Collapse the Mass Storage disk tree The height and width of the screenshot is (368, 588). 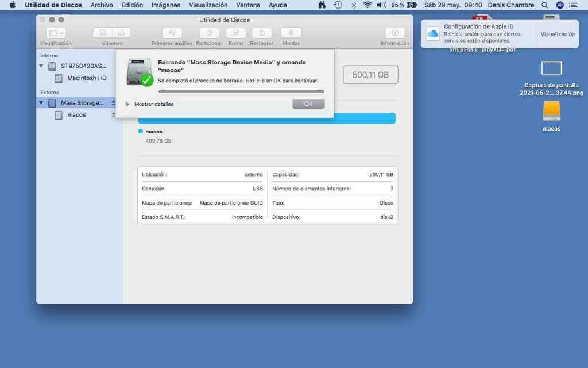click(41, 103)
